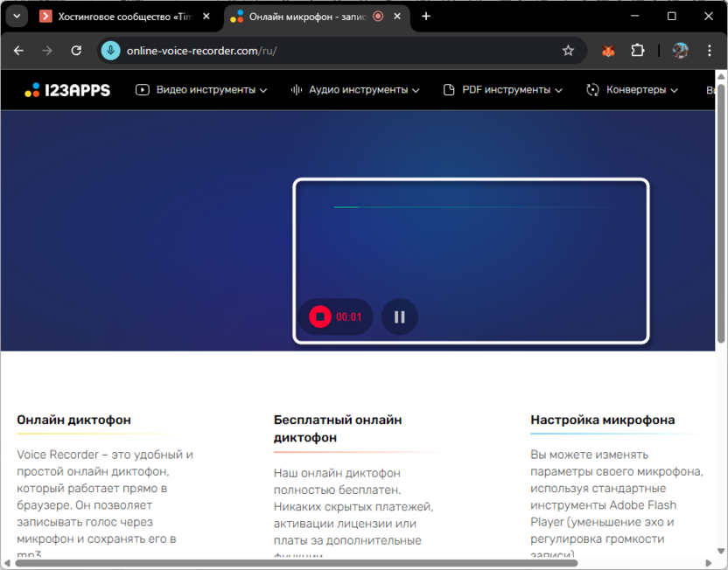Click the Наш онлайн диктофон paragraph
The image size is (728, 570).
coord(353,514)
